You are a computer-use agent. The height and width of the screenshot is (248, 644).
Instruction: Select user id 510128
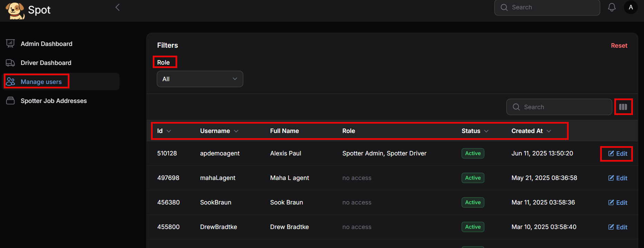click(167, 153)
